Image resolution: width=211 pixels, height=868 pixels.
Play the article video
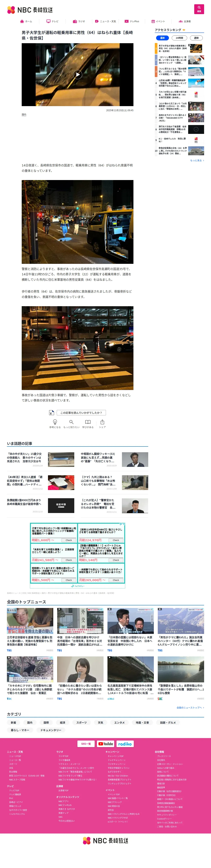click(x=78, y=74)
